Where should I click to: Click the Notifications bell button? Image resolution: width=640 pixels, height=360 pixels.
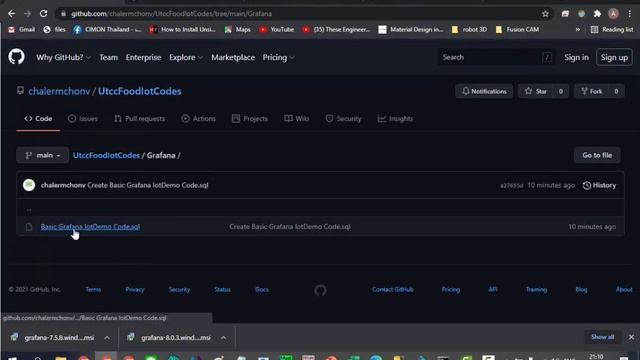tap(484, 91)
